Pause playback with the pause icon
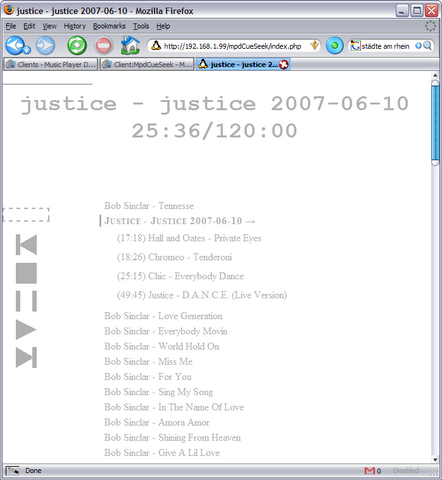The image size is (442, 480). coord(26,301)
